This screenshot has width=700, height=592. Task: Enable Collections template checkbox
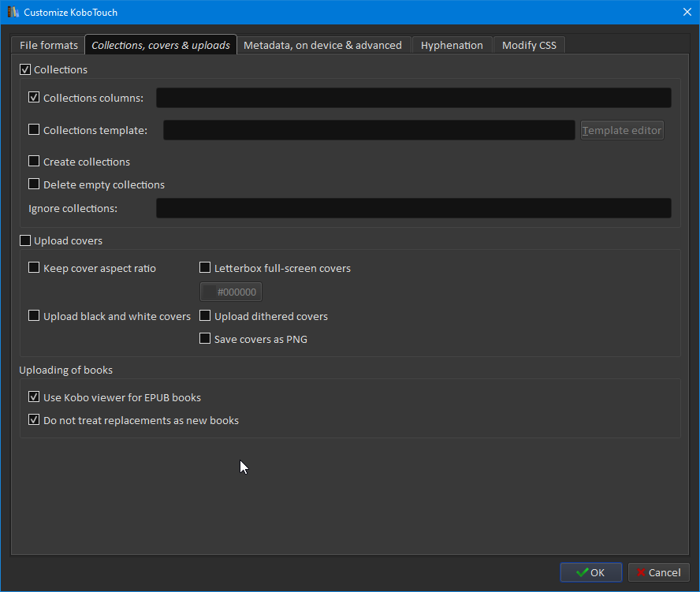click(34, 129)
